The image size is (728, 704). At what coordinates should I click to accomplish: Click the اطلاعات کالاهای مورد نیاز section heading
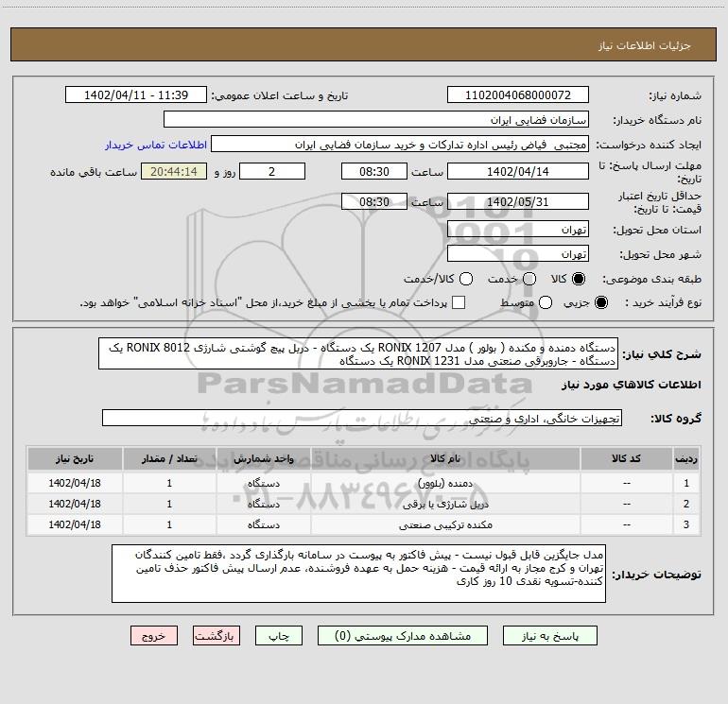(x=632, y=385)
